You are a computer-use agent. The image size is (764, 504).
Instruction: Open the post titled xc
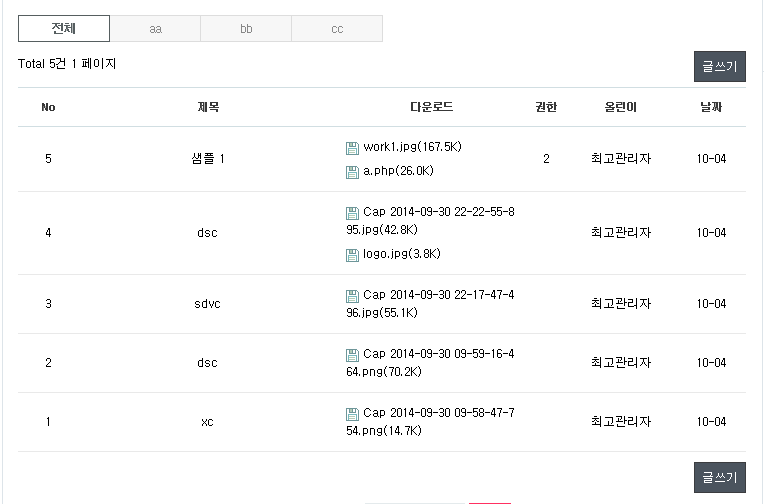click(x=207, y=422)
